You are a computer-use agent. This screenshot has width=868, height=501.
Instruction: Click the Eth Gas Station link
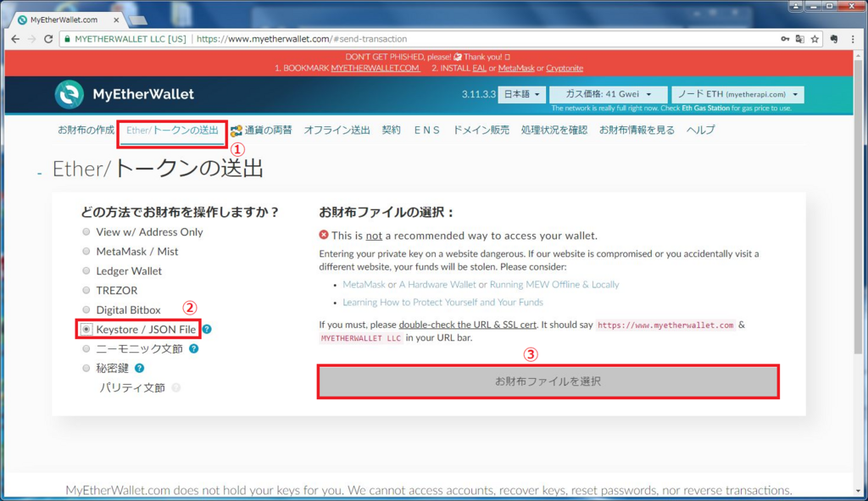(706, 108)
